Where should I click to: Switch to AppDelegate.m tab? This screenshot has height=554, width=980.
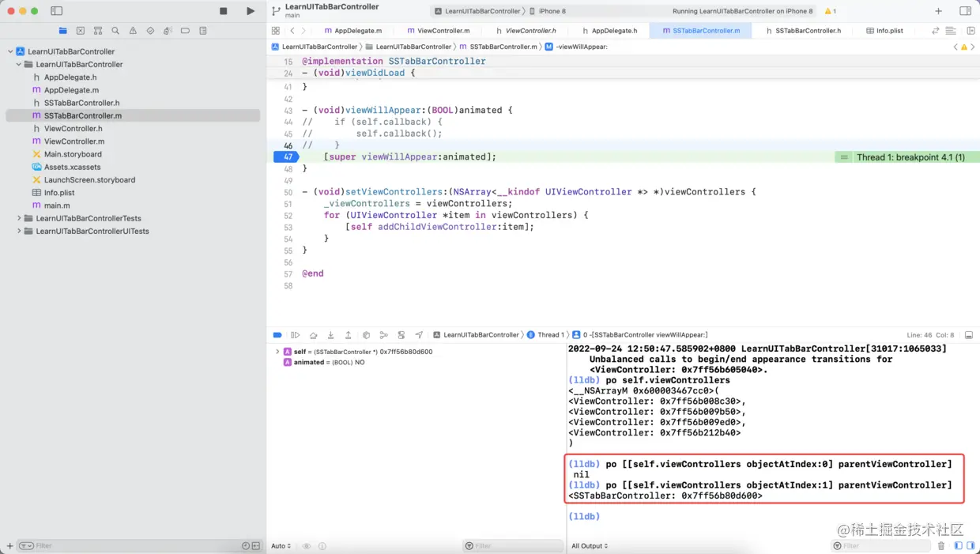click(353, 31)
